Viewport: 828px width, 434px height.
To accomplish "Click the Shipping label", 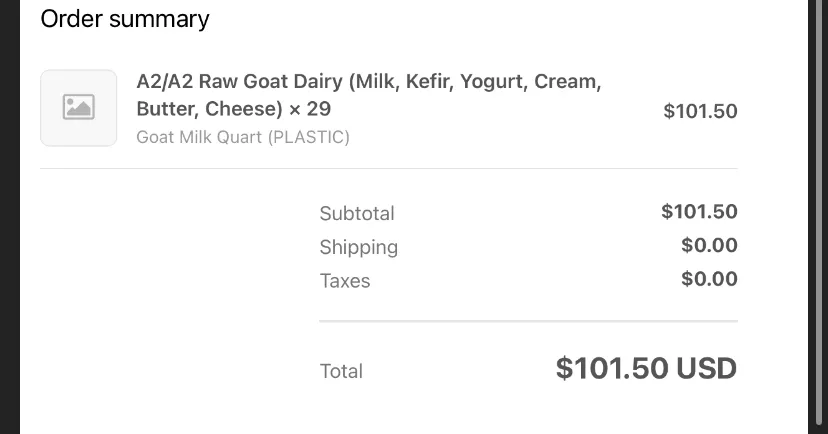I will (359, 247).
